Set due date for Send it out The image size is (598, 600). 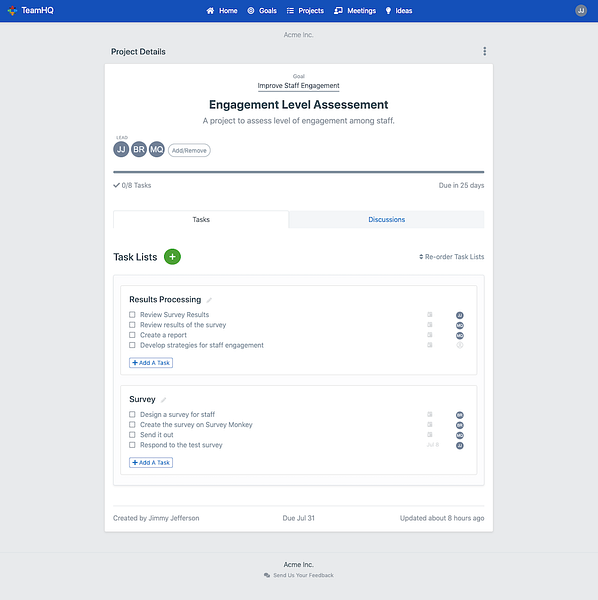point(430,435)
